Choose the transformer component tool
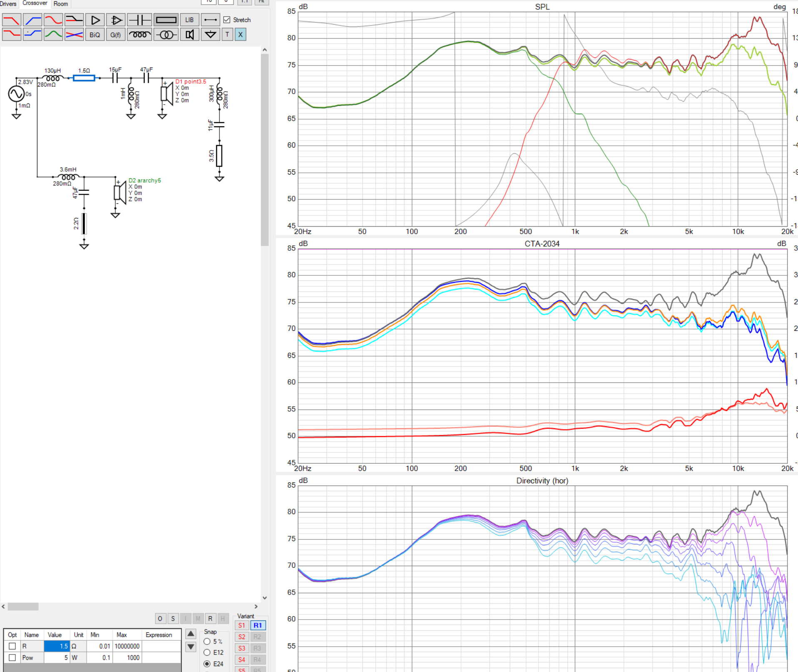The image size is (798, 672). 166,35
